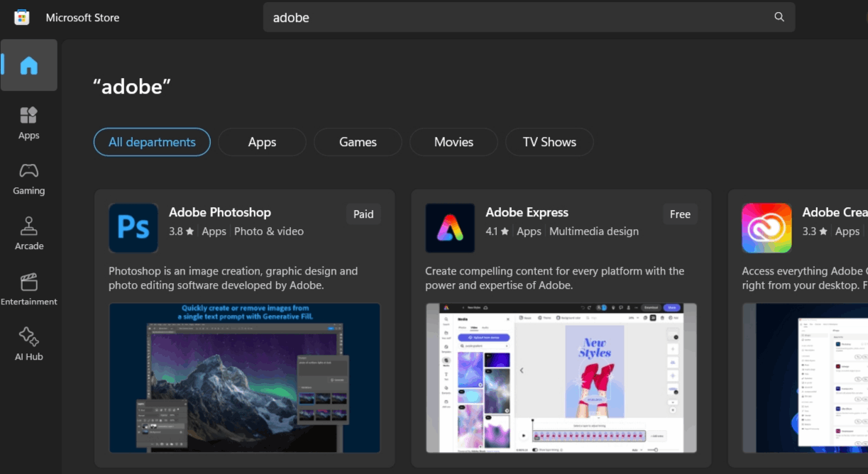Click the search magnifier icon
Image resolution: width=868 pixels, height=474 pixels.
click(x=779, y=17)
